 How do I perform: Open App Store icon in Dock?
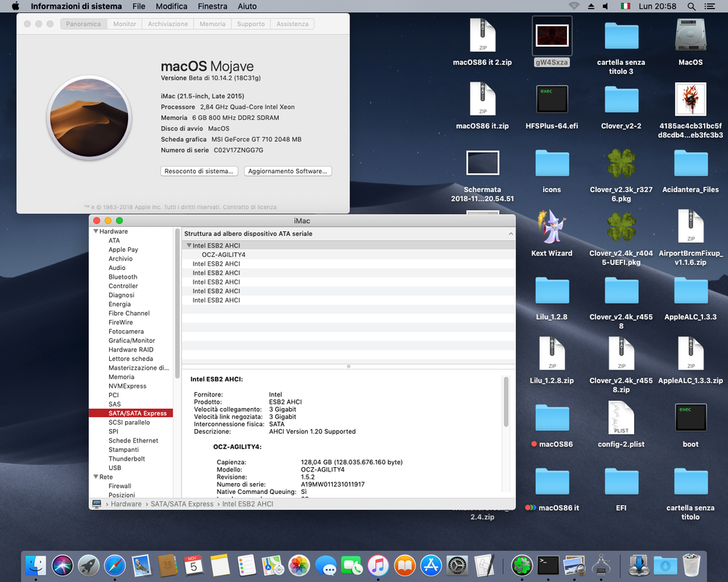[431, 565]
